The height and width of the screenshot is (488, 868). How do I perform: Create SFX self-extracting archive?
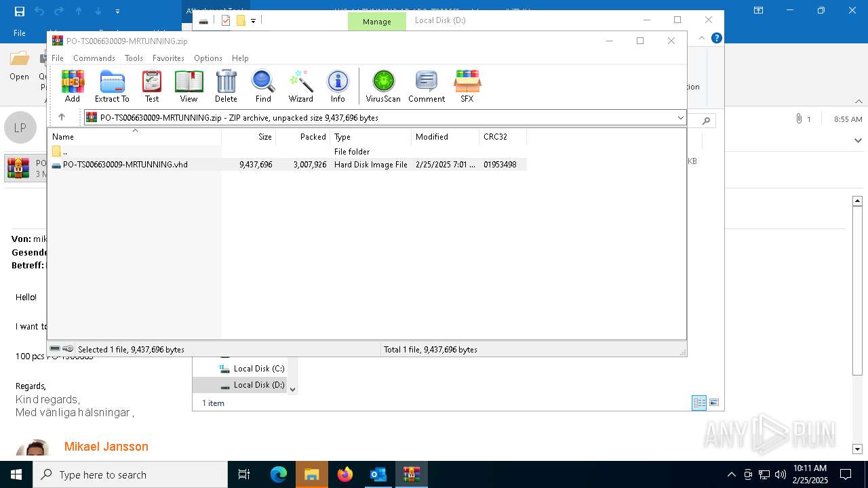467,86
